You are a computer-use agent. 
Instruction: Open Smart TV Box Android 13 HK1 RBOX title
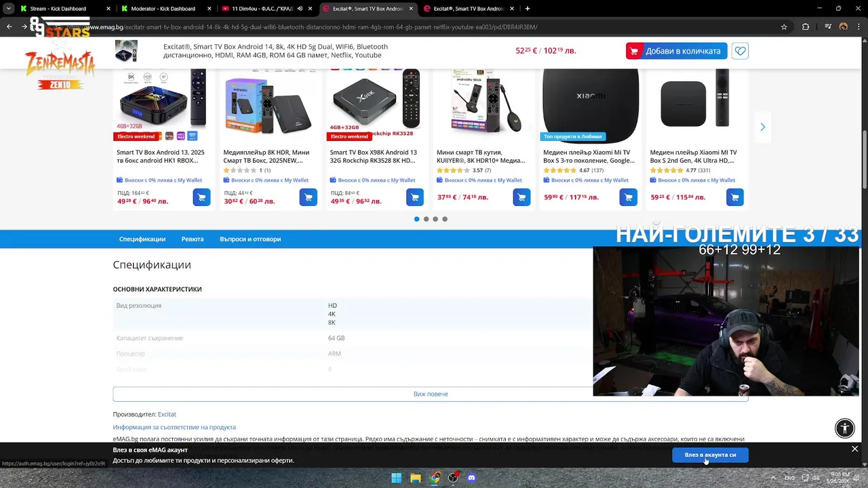click(x=161, y=157)
